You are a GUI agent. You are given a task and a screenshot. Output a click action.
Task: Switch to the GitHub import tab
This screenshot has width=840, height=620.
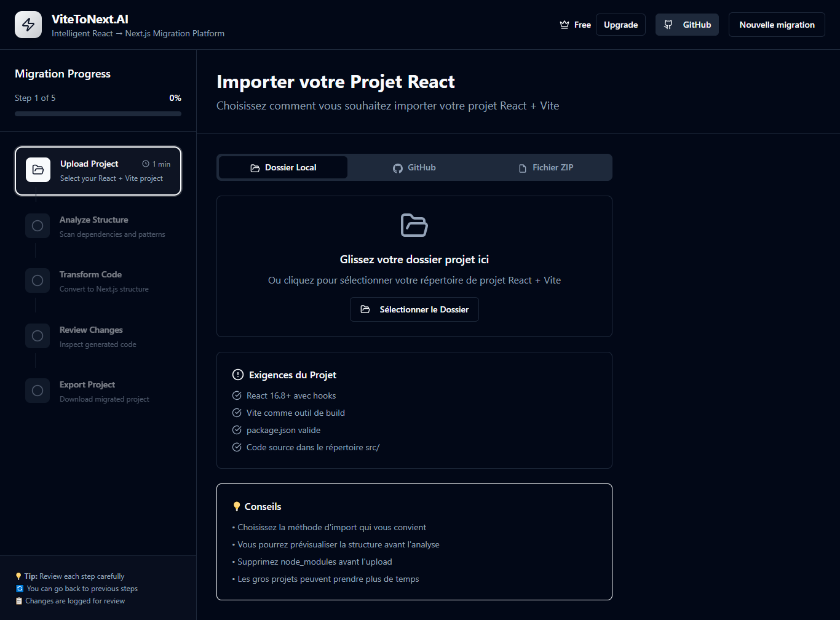tap(414, 167)
